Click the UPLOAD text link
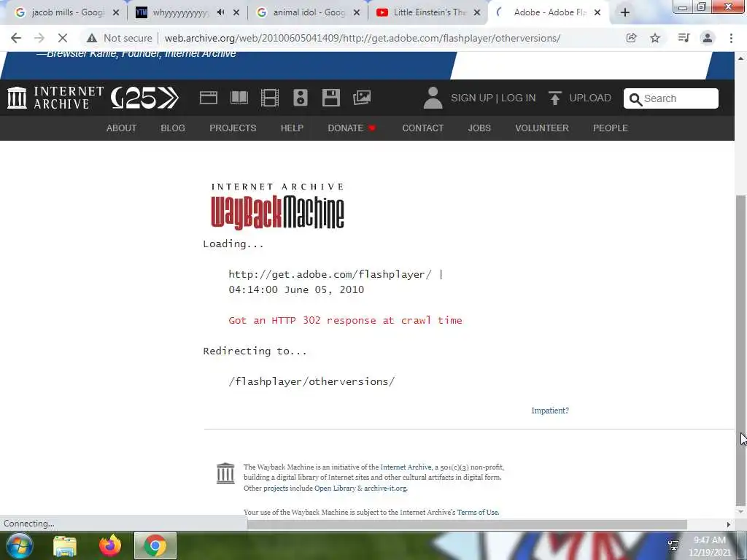 click(x=589, y=98)
